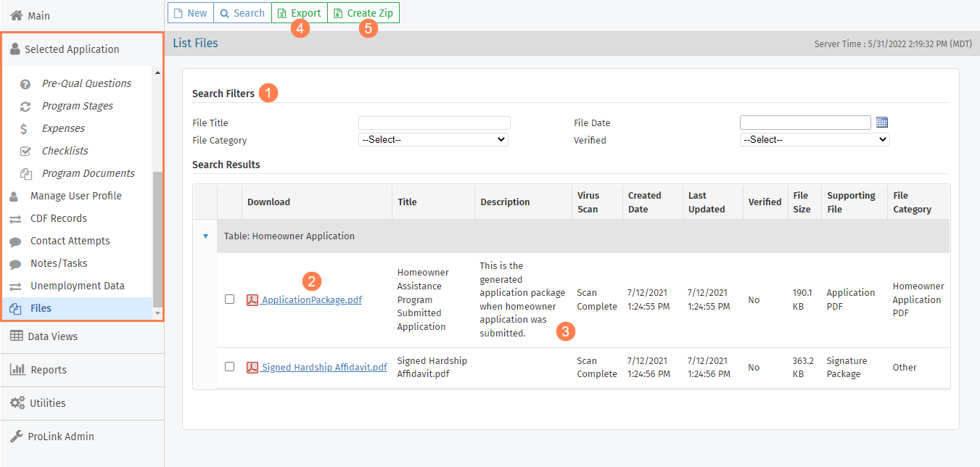Collapse the Homeowner Application table group
Viewport: 980px width, 467px height.
click(205, 236)
